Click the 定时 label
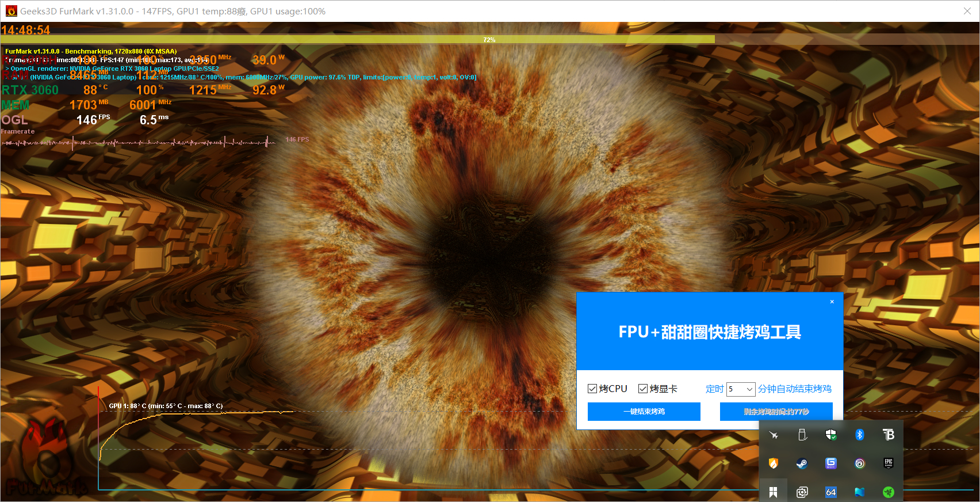 715,389
